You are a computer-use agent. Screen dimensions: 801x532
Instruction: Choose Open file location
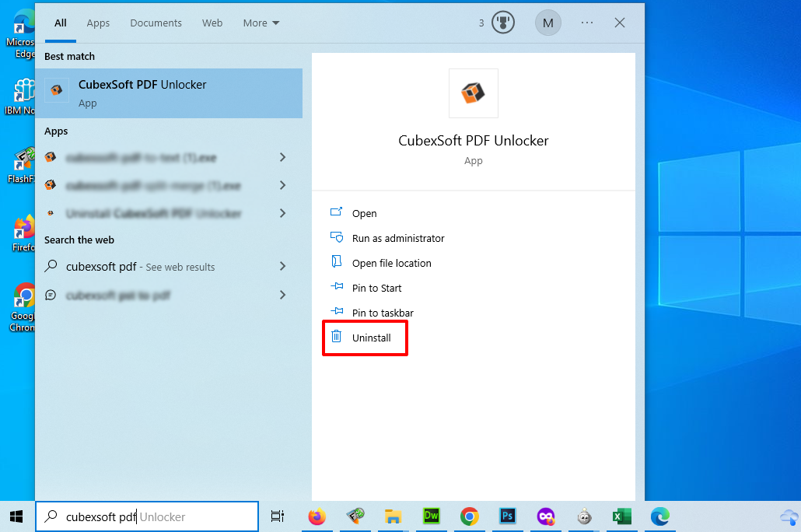(380, 263)
